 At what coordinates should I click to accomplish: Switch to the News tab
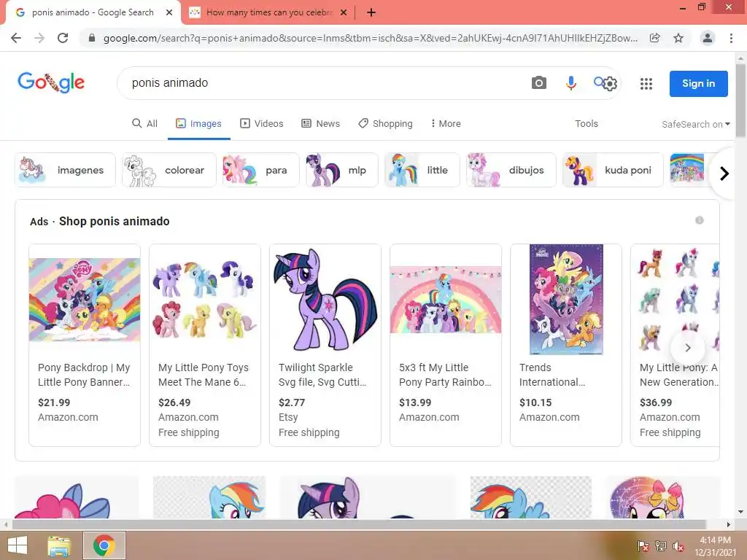coord(321,123)
